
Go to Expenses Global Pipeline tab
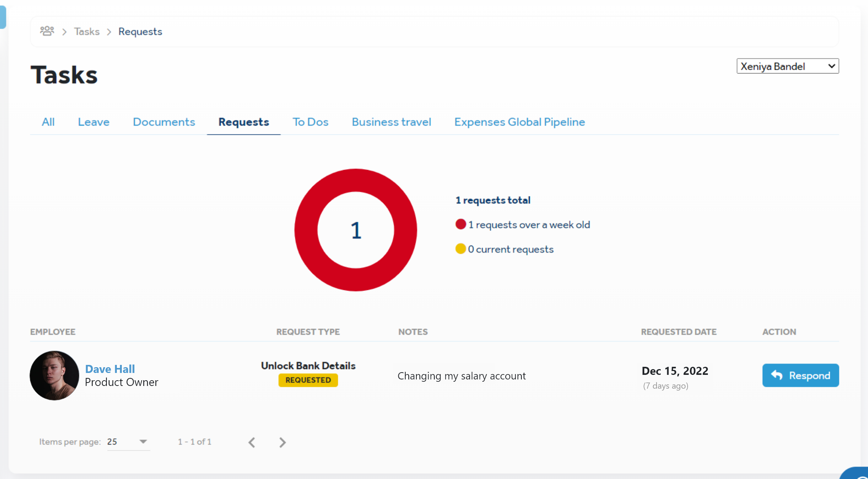tap(519, 122)
